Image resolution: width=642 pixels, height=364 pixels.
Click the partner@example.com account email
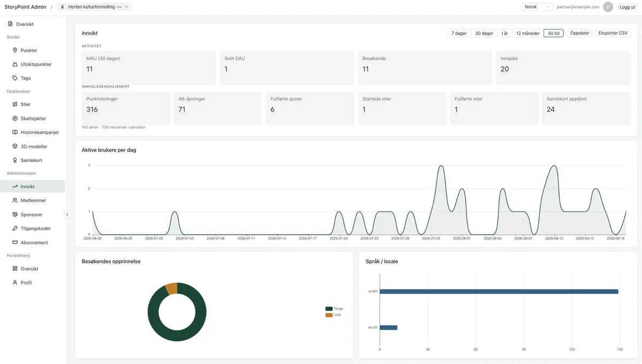click(x=578, y=7)
